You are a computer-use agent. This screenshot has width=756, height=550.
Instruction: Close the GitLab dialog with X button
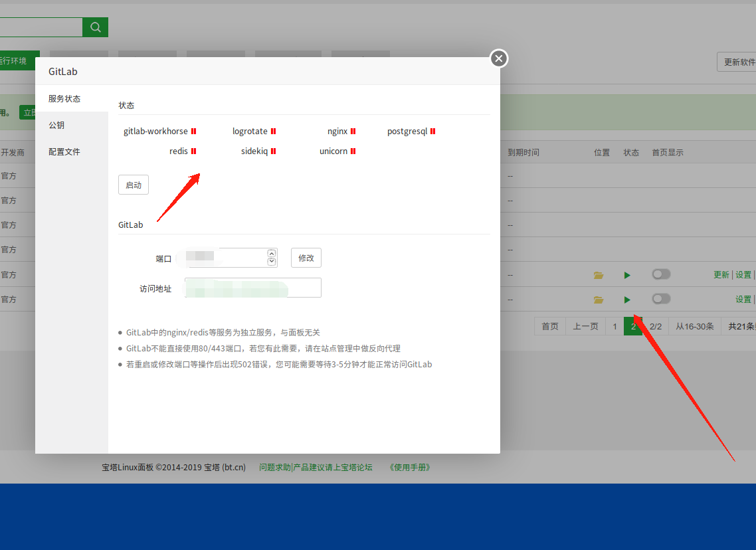[499, 59]
